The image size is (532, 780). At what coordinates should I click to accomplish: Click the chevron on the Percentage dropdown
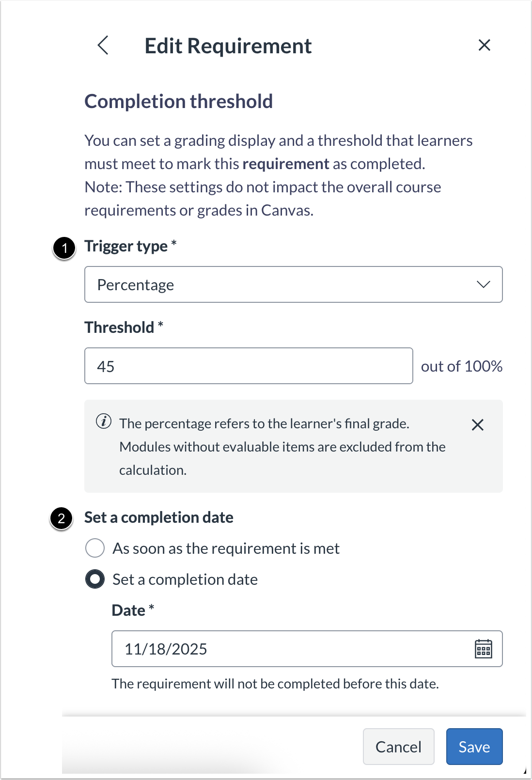[484, 285]
